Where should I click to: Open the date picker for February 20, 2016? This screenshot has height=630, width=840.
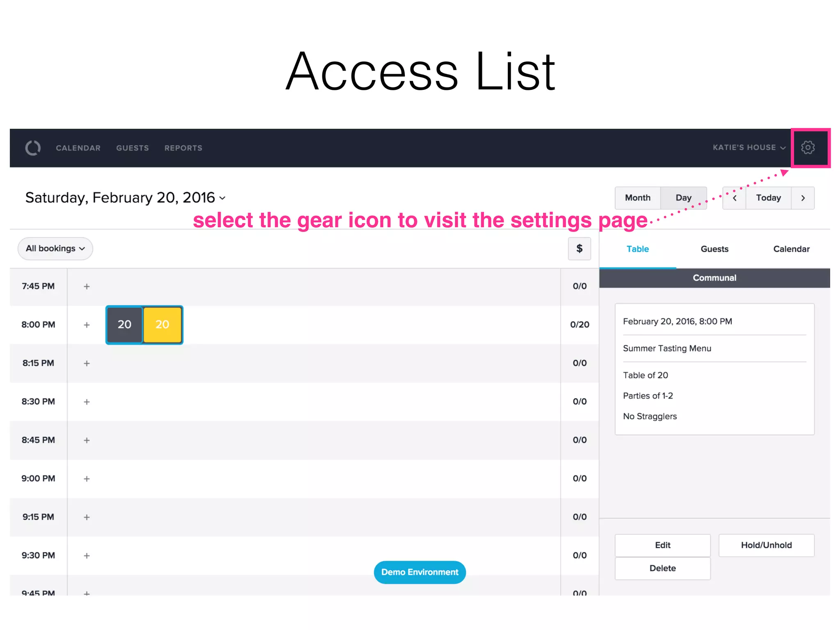click(x=125, y=198)
